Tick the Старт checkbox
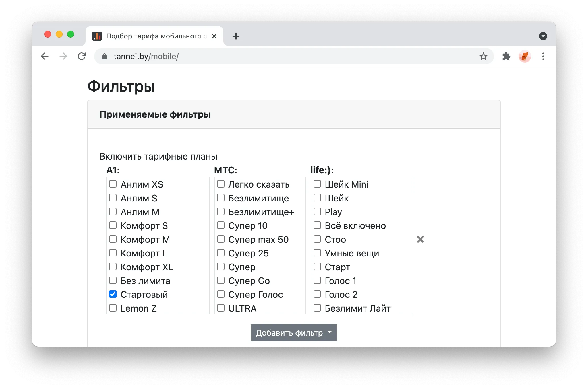This screenshot has height=389, width=588. point(317,267)
